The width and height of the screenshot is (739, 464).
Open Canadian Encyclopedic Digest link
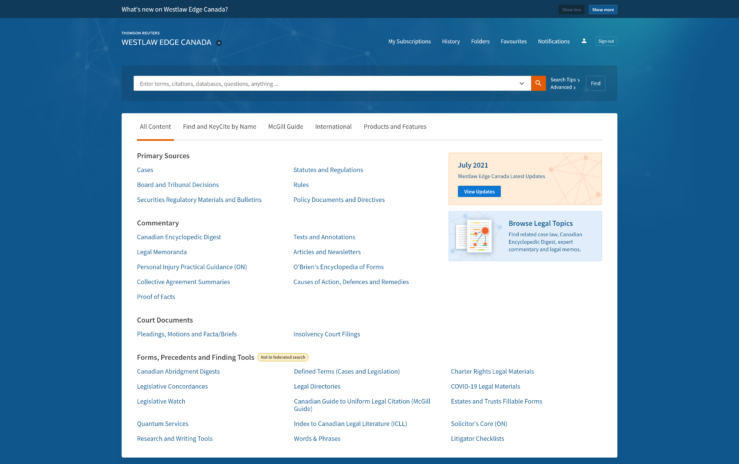(x=179, y=237)
